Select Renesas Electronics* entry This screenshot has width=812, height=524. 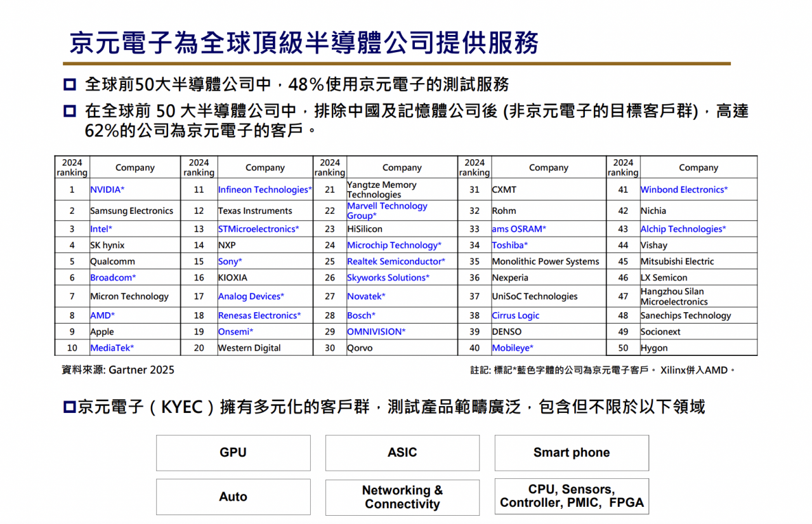265,315
